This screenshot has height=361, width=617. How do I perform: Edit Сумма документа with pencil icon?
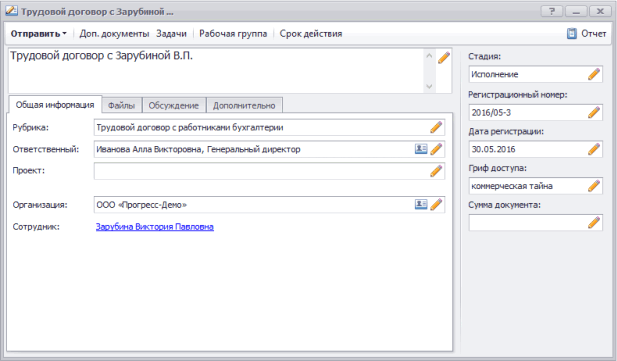click(x=594, y=222)
